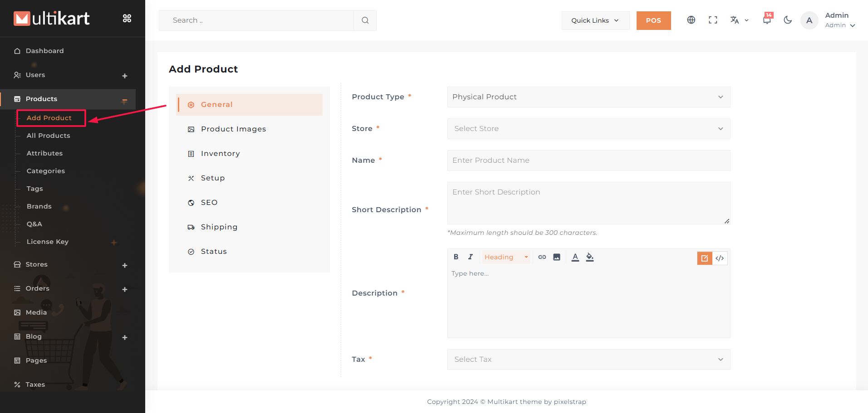Switch editor to source code view
Screen dimensions: 868x413
tap(720, 258)
